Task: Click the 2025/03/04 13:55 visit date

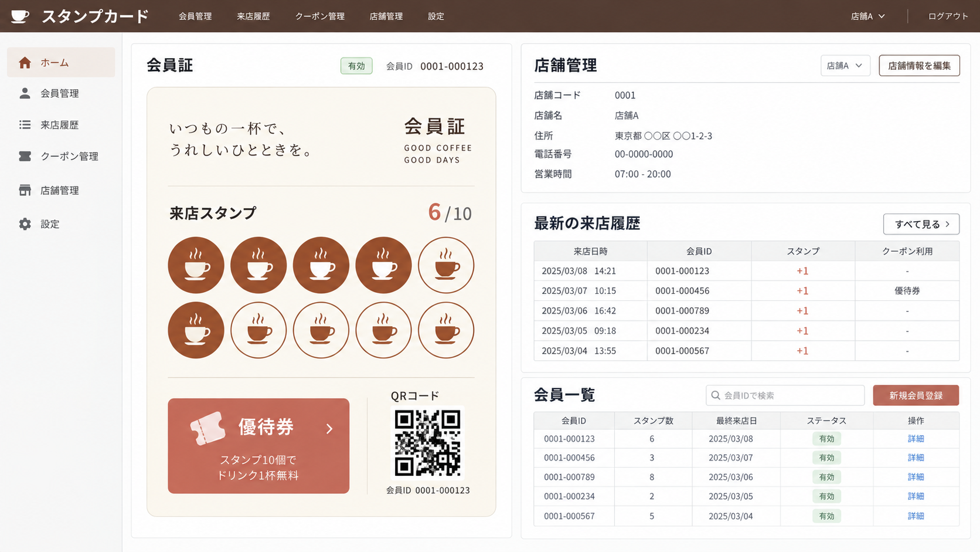Action: pyautogui.click(x=579, y=351)
